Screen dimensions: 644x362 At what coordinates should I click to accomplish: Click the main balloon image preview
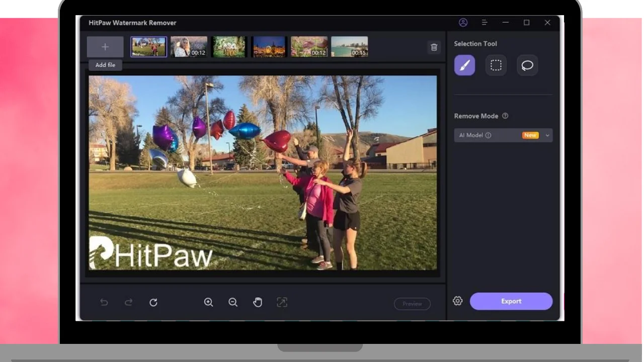click(263, 173)
